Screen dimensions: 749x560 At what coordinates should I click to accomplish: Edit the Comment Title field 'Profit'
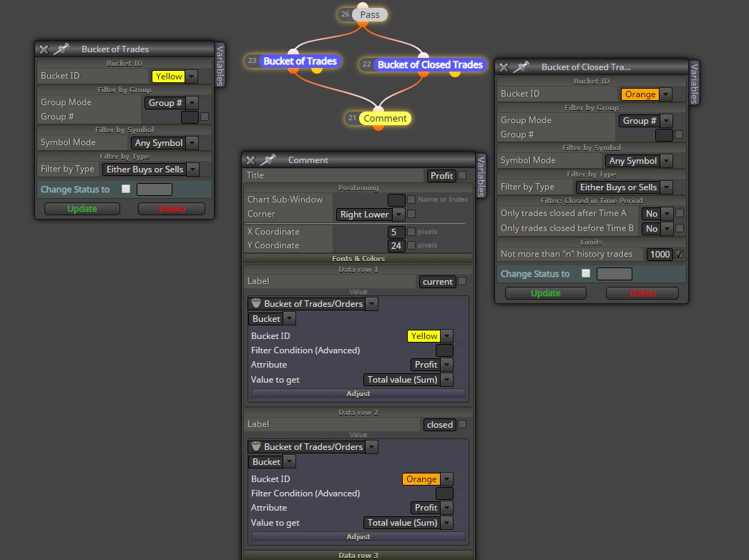pyautogui.click(x=441, y=176)
